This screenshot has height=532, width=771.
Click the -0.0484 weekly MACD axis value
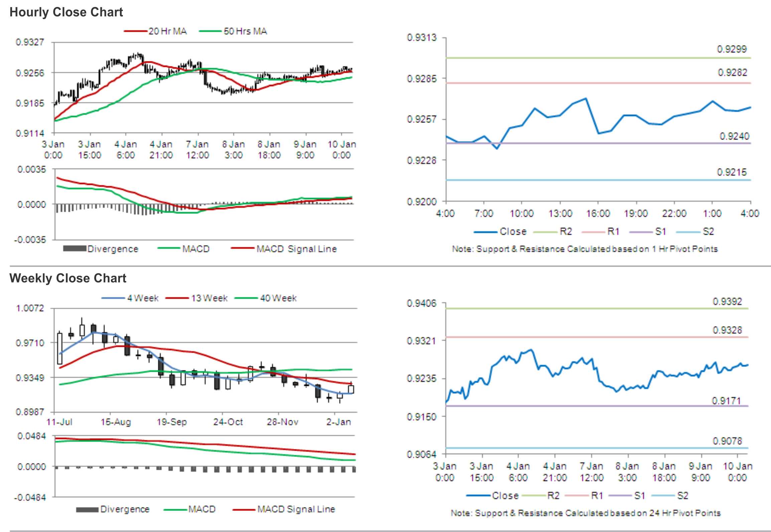30,498
